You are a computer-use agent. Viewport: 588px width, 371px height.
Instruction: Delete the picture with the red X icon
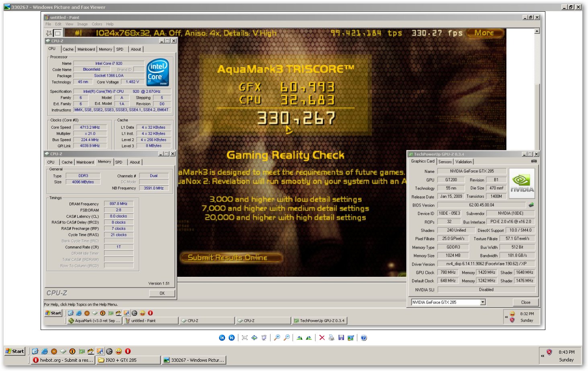click(322, 338)
